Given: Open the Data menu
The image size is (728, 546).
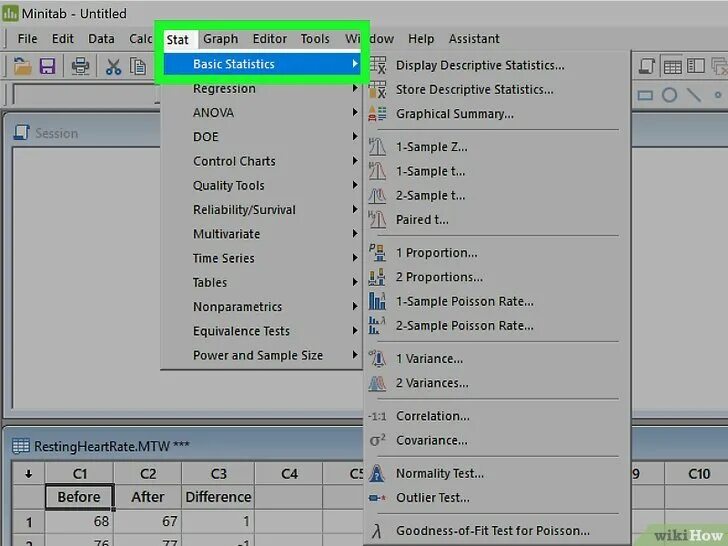Looking at the screenshot, I should [101, 39].
